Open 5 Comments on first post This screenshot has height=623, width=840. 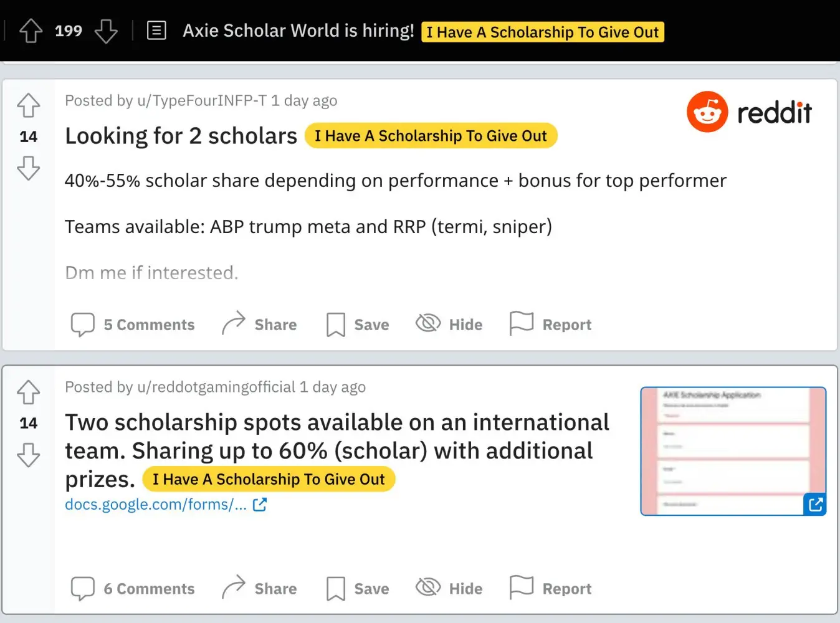pyautogui.click(x=133, y=325)
